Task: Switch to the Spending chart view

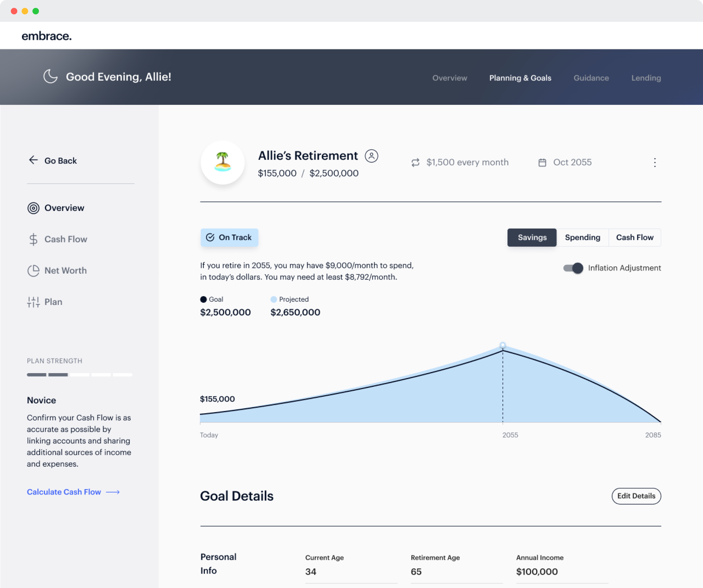Action: (582, 237)
